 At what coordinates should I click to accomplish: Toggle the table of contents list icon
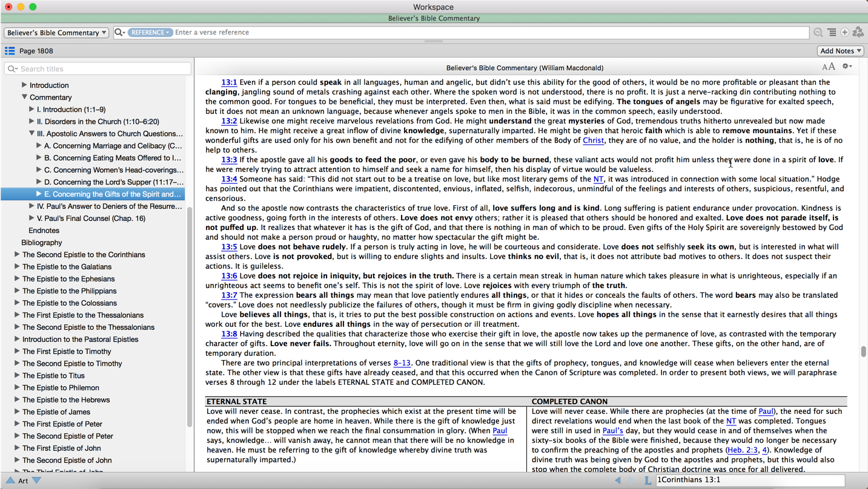pyautogui.click(x=10, y=51)
